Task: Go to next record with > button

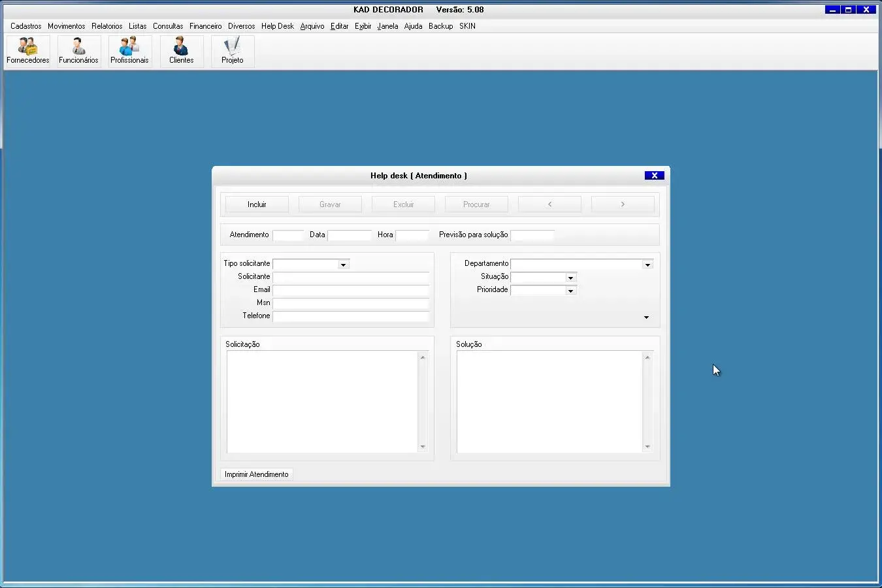Action: point(623,204)
